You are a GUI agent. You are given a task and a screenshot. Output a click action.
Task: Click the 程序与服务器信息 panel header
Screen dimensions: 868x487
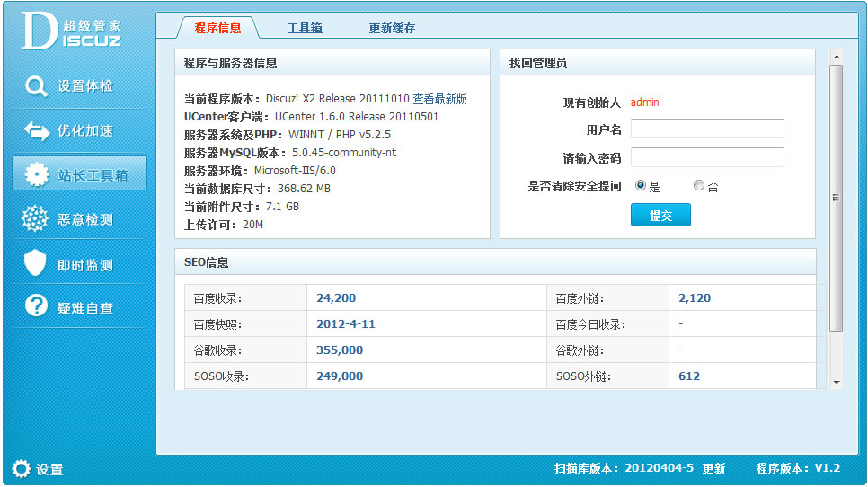point(332,63)
